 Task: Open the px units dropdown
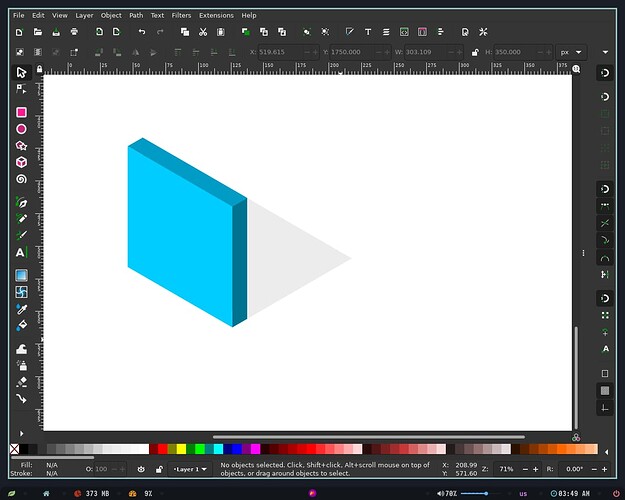[571, 52]
